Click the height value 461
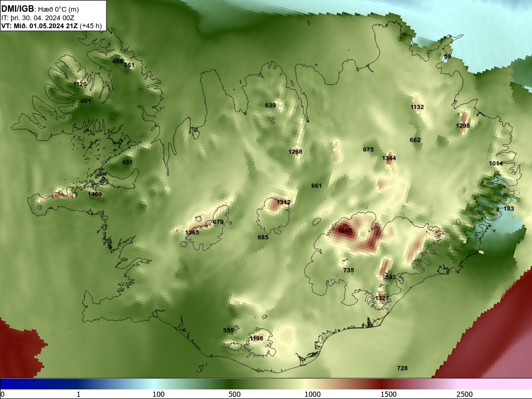The width and height of the screenshot is (532, 399). [x=86, y=101]
